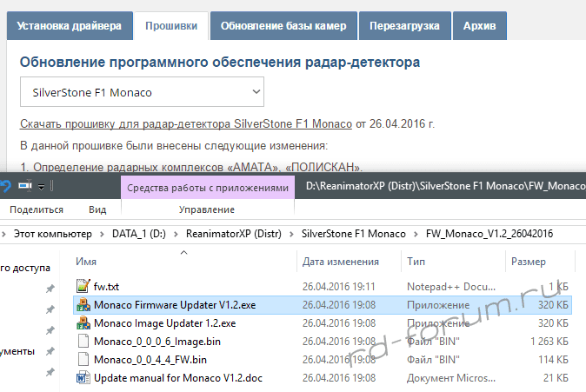The image size is (586, 392).
Task: Click the 21 КБ size cell
Action: pos(556,378)
